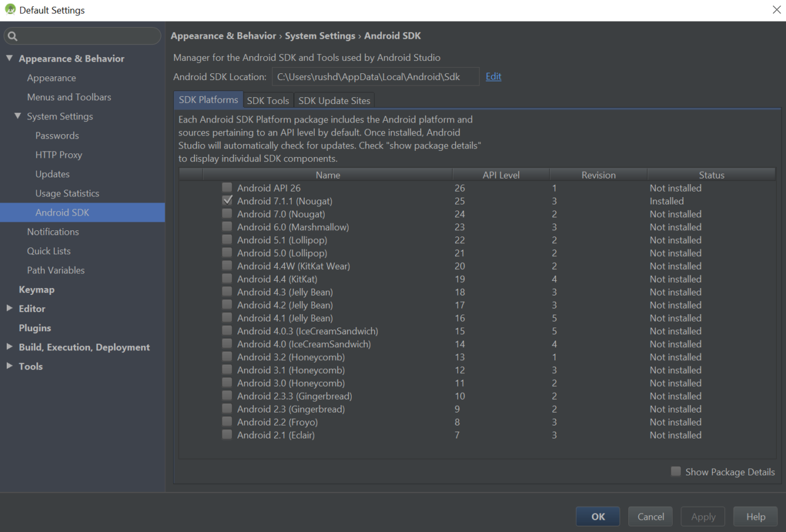This screenshot has width=786, height=532.
Task: Collapse the Appearance & Behavior section
Action: [x=9, y=58]
